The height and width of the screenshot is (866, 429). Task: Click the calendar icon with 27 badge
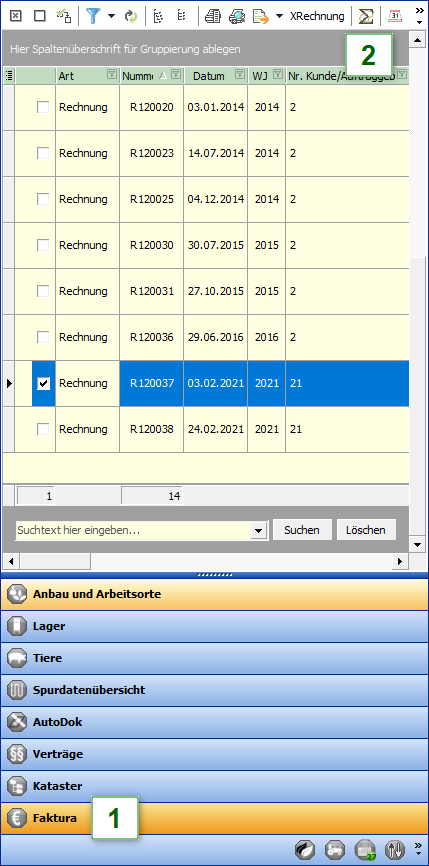pyautogui.click(x=365, y=849)
